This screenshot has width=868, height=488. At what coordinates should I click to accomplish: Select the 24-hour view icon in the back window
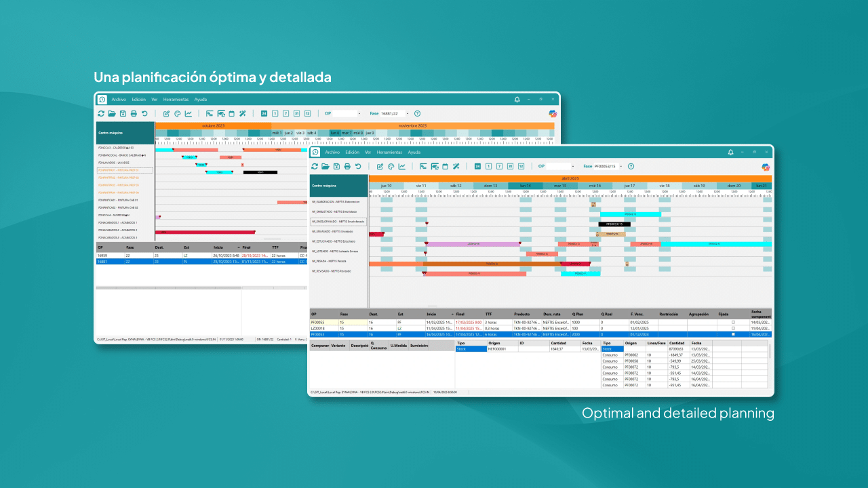(264, 113)
